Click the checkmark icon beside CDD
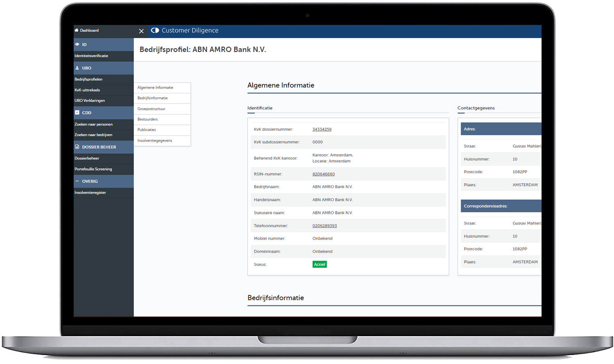614x364 pixels. (77, 112)
